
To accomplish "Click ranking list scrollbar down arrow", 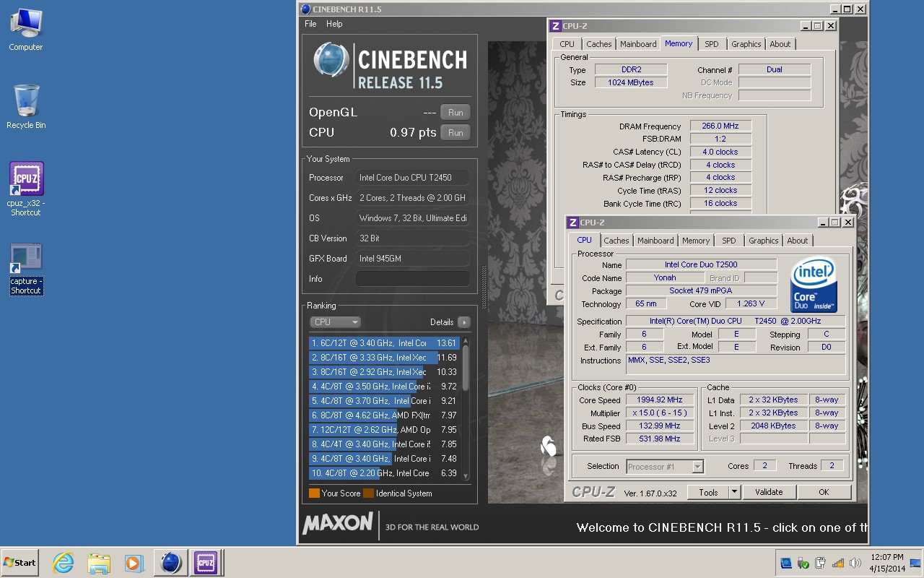I will (466, 476).
